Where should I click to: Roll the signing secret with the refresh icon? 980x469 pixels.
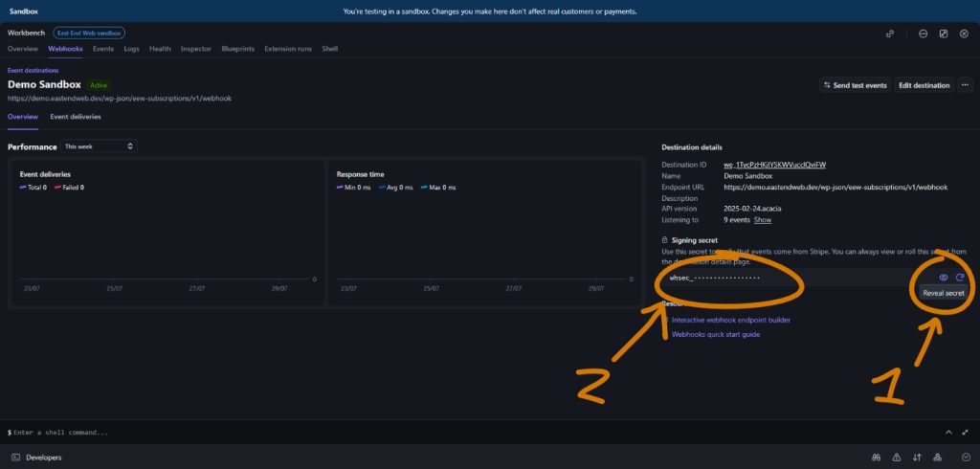click(x=960, y=278)
